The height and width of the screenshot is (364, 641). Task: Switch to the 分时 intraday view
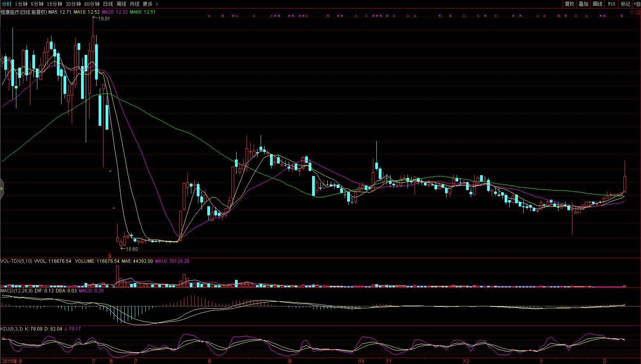[x=7, y=4]
